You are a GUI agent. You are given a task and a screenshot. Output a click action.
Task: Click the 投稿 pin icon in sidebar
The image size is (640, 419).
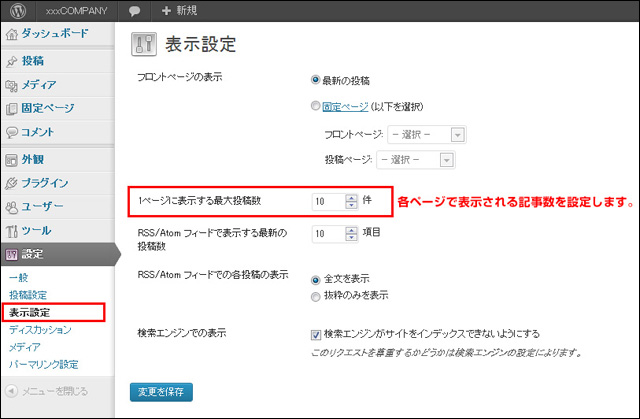pyautogui.click(x=12, y=61)
